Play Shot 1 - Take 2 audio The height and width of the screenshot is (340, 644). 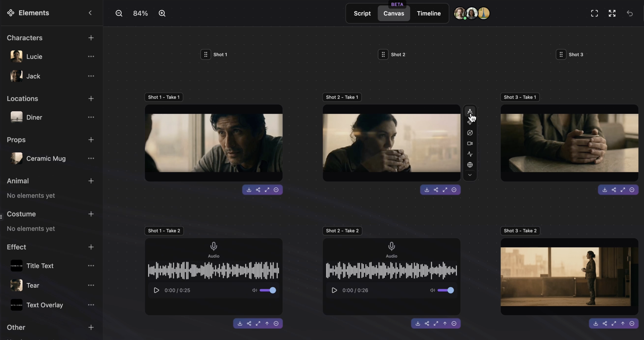[x=156, y=290]
